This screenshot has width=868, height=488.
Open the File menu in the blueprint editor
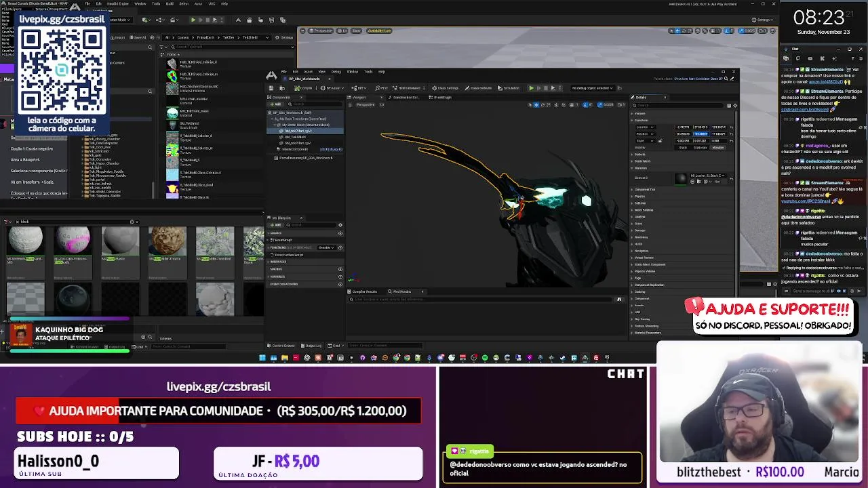[x=284, y=71]
